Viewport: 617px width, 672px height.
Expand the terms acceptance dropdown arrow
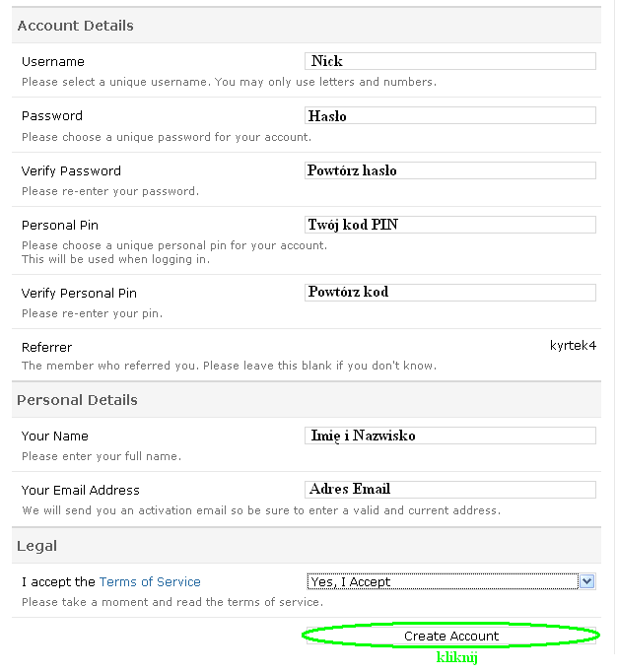pyautogui.click(x=587, y=581)
